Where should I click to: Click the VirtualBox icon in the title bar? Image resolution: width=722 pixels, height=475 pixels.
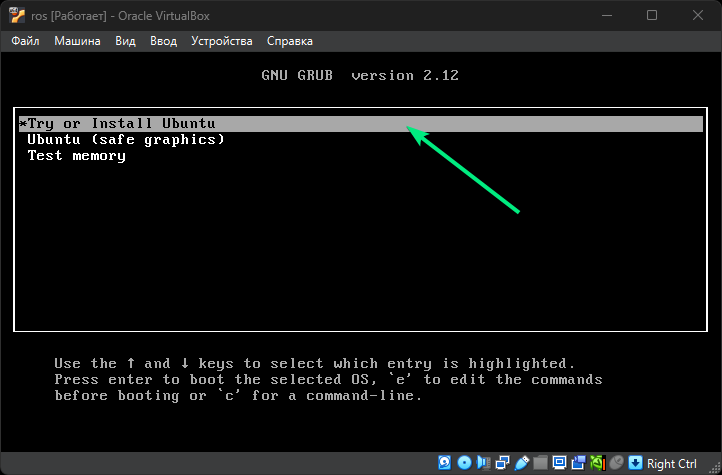(17, 16)
